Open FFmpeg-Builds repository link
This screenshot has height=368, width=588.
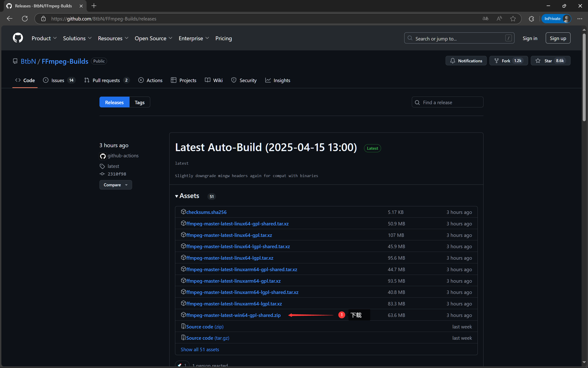pyautogui.click(x=65, y=61)
